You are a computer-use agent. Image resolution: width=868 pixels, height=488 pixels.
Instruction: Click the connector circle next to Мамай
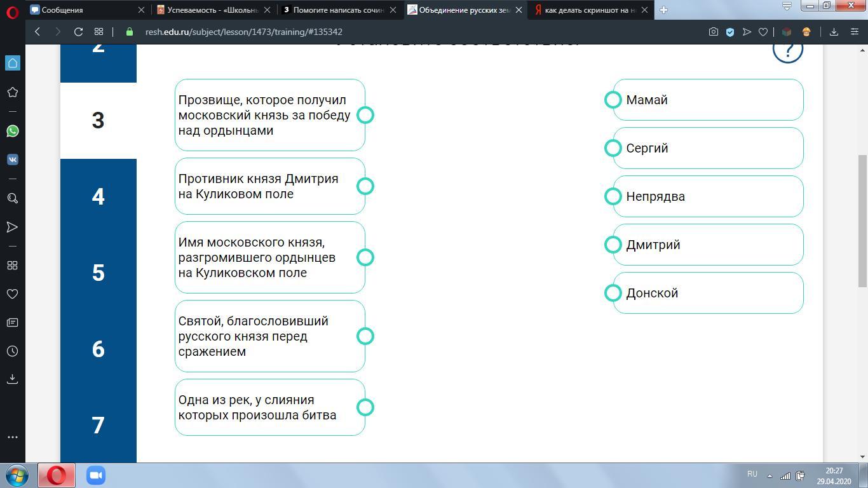coord(613,100)
